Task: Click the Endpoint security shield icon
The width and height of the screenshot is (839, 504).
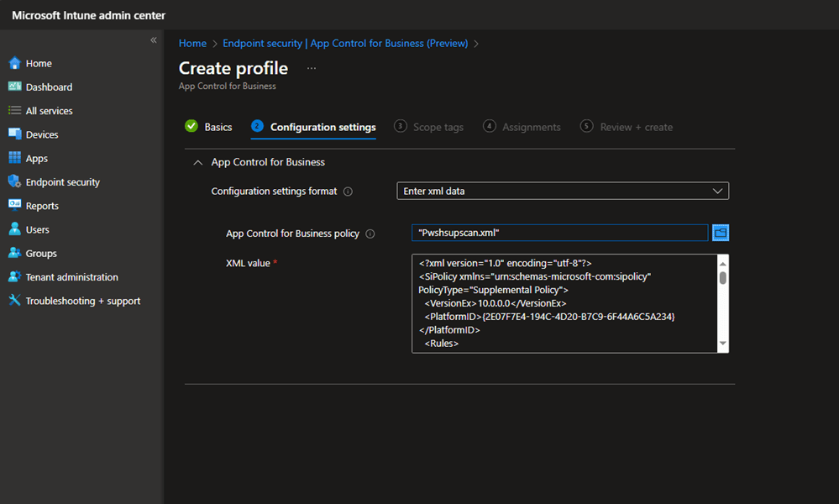Action: point(14,182)
